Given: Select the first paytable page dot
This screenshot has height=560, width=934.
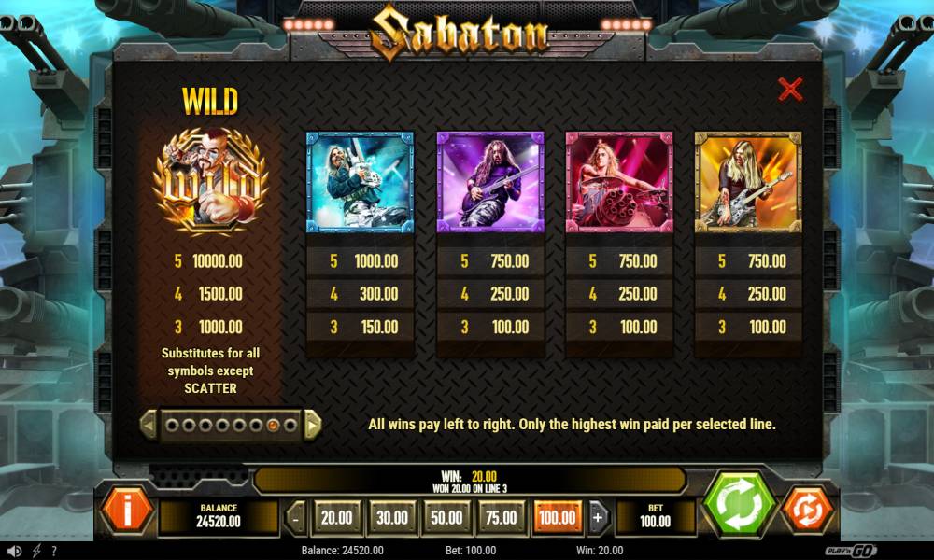Looking at the screenshot, I should [172, 425].
